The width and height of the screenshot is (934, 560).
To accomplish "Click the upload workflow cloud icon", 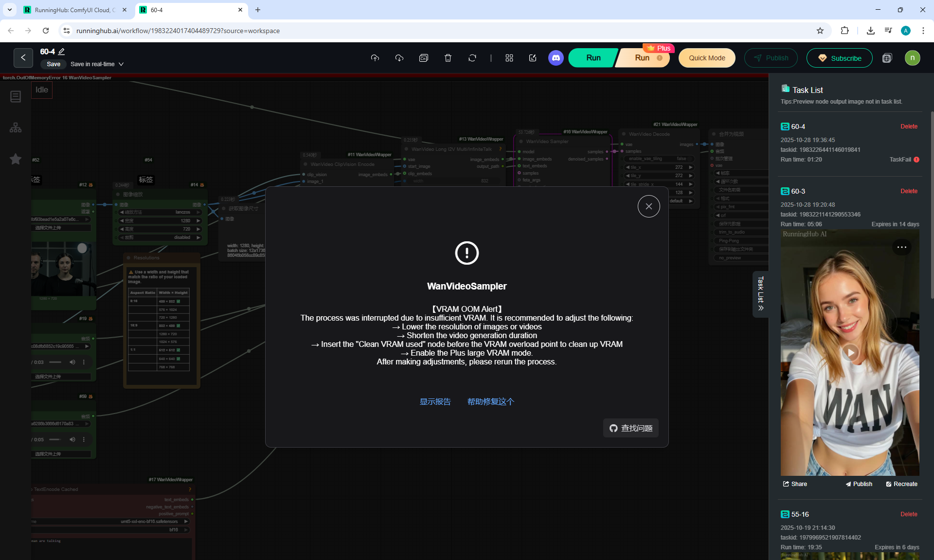I will click(x=375, y=58).
